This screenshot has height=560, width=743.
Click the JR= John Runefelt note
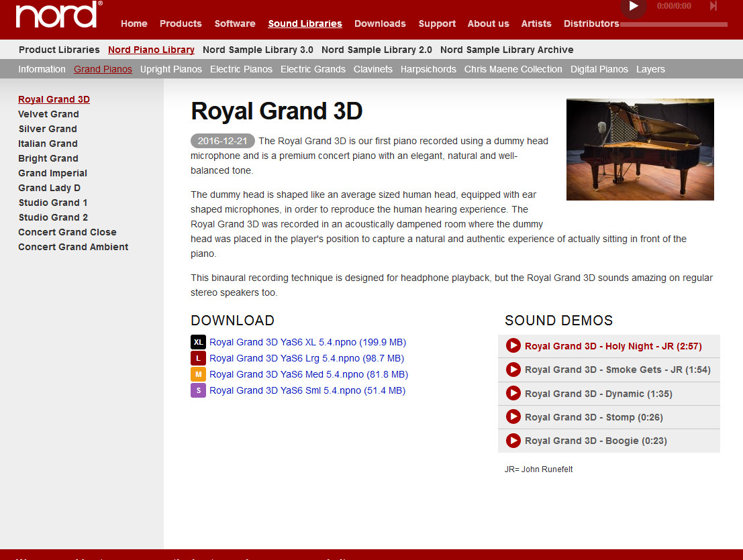539,469
